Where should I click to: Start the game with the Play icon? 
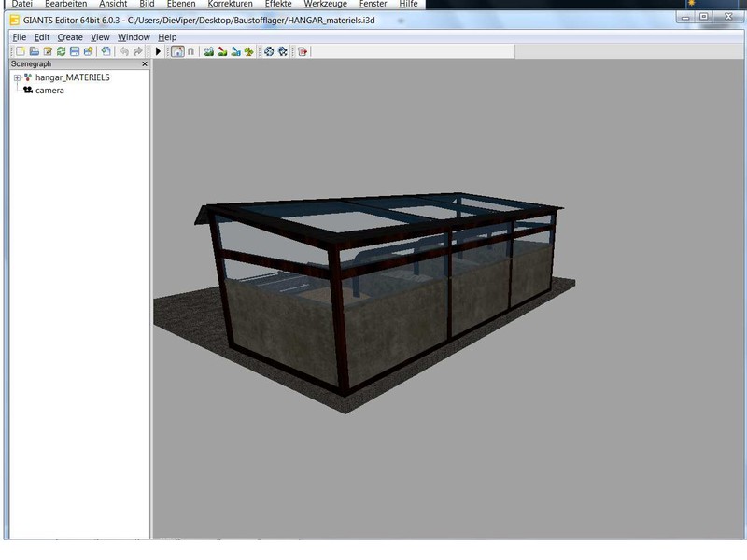pos(159,51)
